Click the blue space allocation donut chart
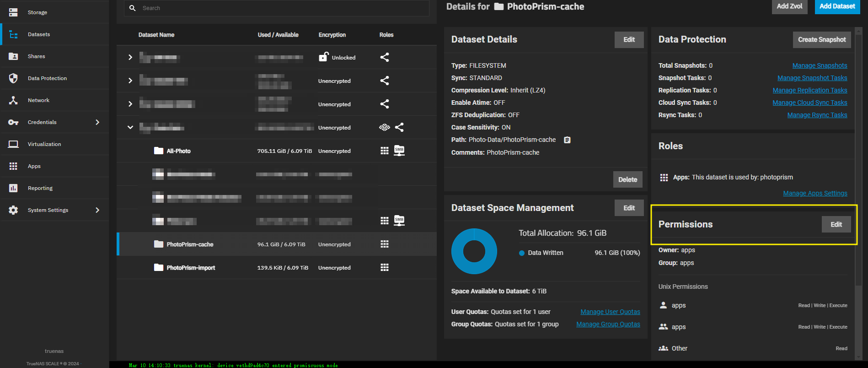 tap(474, 251)
